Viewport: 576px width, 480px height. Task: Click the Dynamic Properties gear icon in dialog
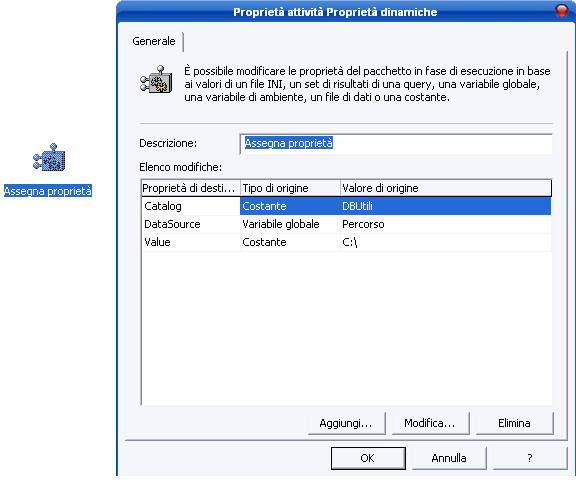[x=156, y=80]
